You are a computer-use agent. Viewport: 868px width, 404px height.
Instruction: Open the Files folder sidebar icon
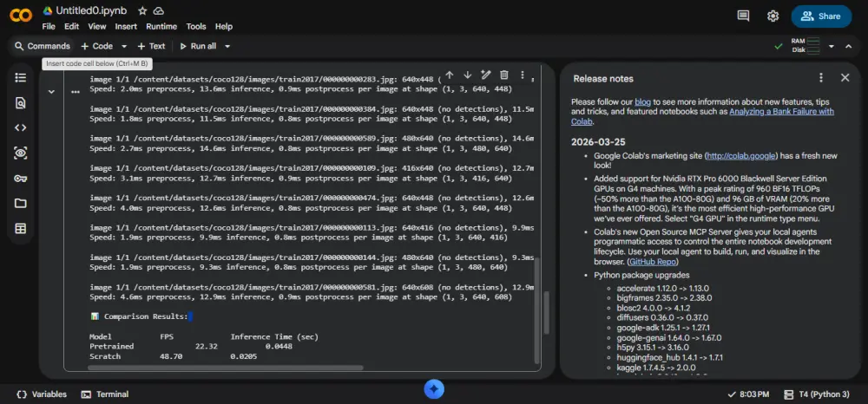click(x=21, y=204)
